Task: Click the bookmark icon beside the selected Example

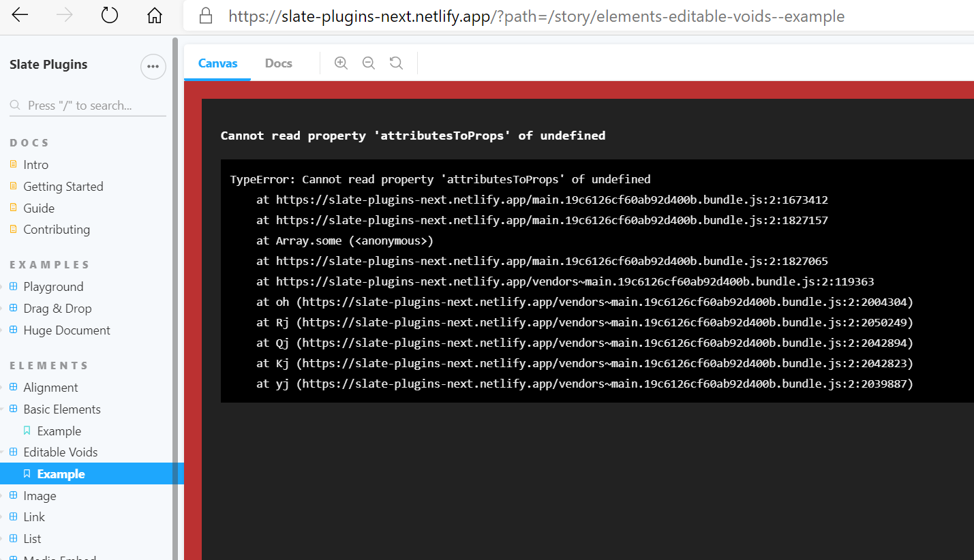Action: pyautogui.click(x=27, y=473)
